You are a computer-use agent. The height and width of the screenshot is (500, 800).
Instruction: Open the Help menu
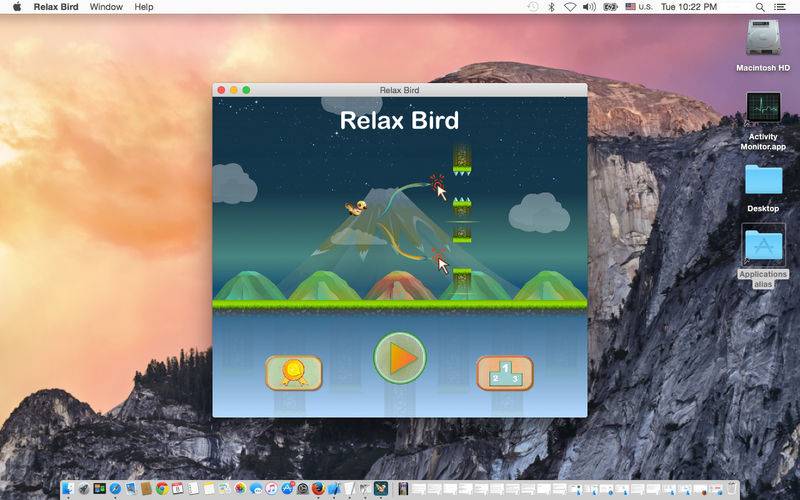[144, 7]
